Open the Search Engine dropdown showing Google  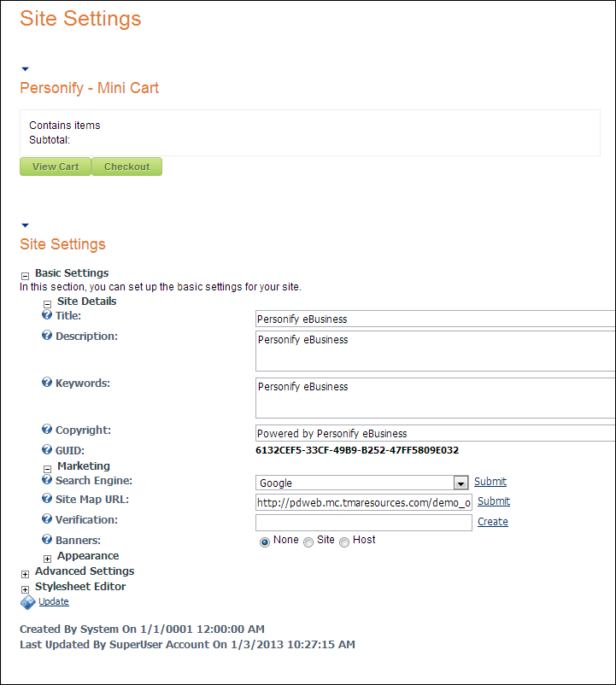pyautogui.click(x=461, y=483)
